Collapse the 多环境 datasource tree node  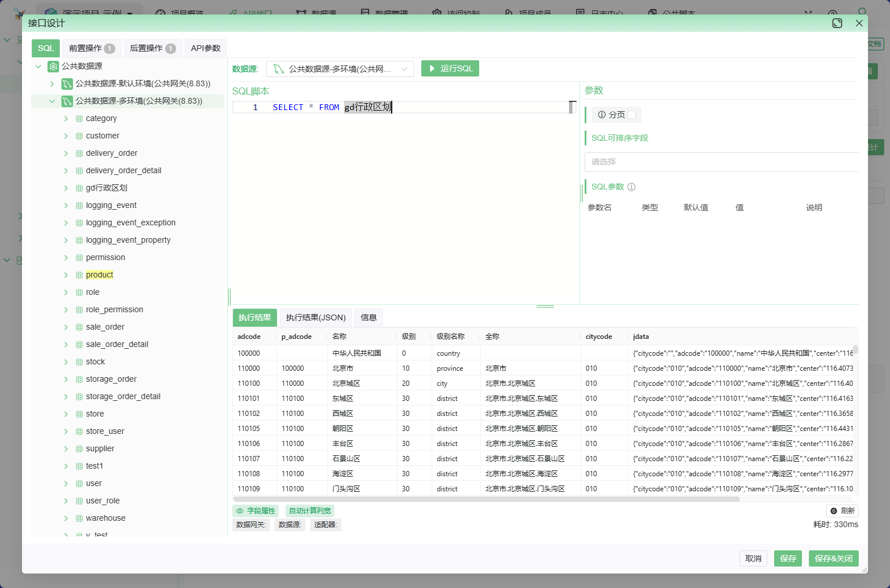[x=52, y=101]
